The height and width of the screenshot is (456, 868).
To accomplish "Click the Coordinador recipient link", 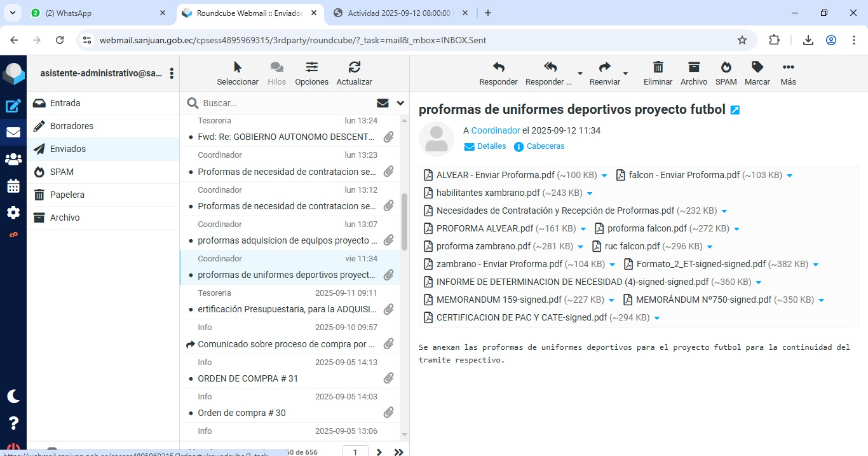I will coord(495,130).
